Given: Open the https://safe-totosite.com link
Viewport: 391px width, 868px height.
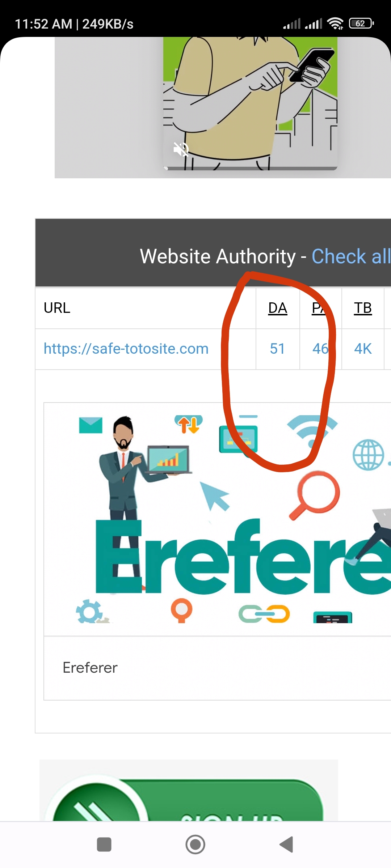Looking at the screenshot, I should pyautogui.click(x=126, y=349).
